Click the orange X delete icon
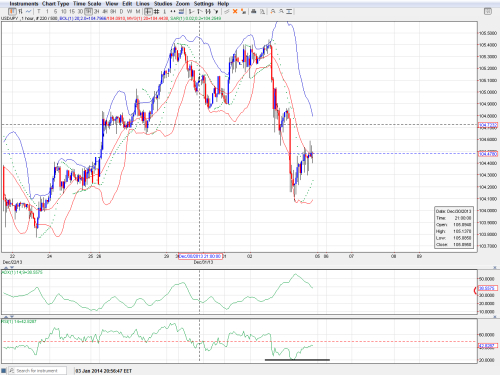This screenshot has height=375, width=500. pyautogui.click(x=235, y=11)
